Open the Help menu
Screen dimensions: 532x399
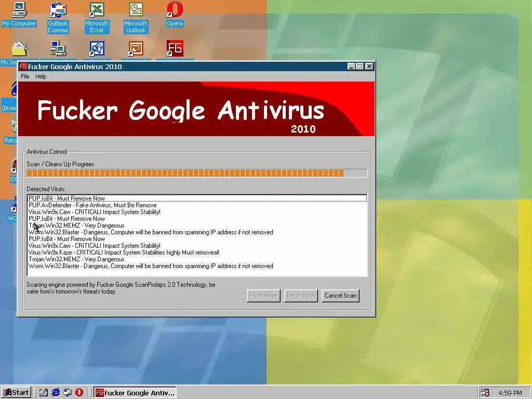tap(41, 76)
